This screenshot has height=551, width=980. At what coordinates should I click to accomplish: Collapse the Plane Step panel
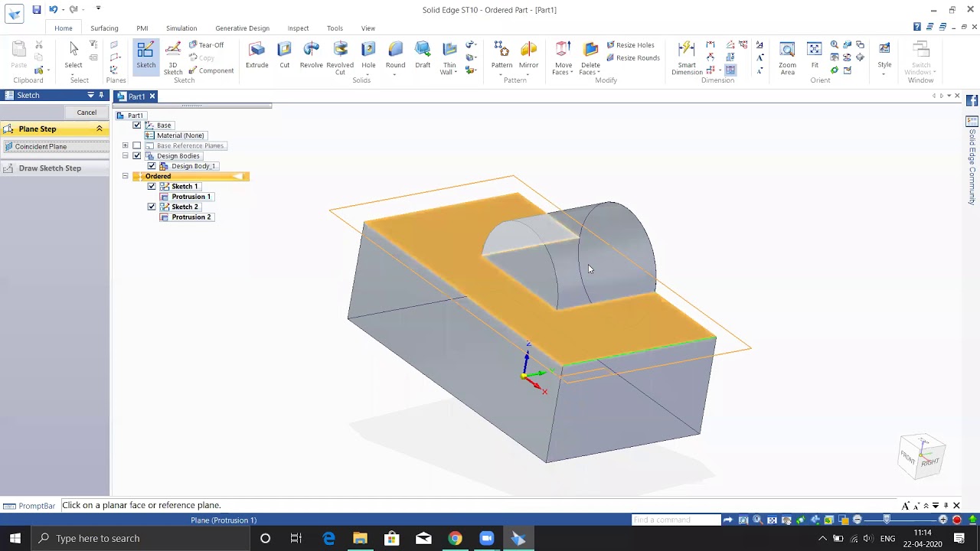tap(100, 129)
